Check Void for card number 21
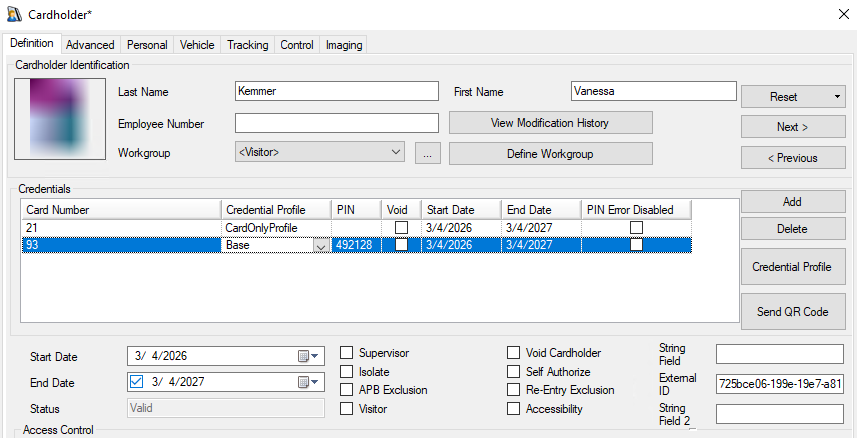This screenshot has height=438, width=857. [x=401, y=228]
